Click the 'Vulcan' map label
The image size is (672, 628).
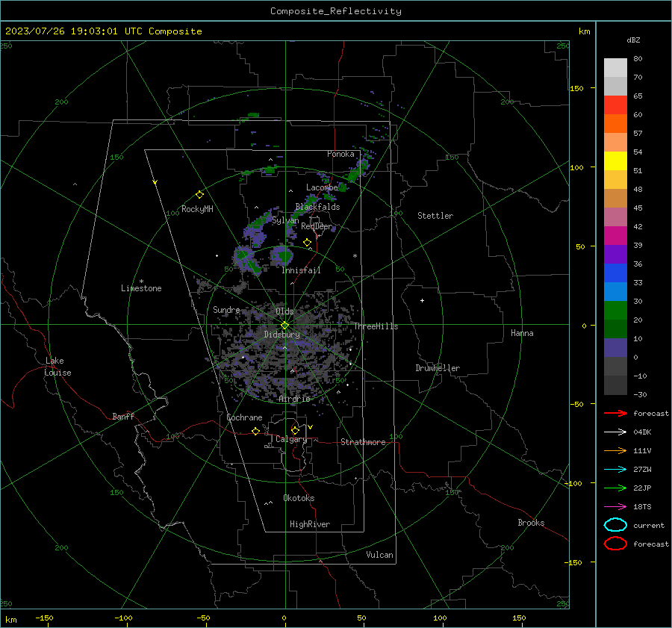pos(379,555)
